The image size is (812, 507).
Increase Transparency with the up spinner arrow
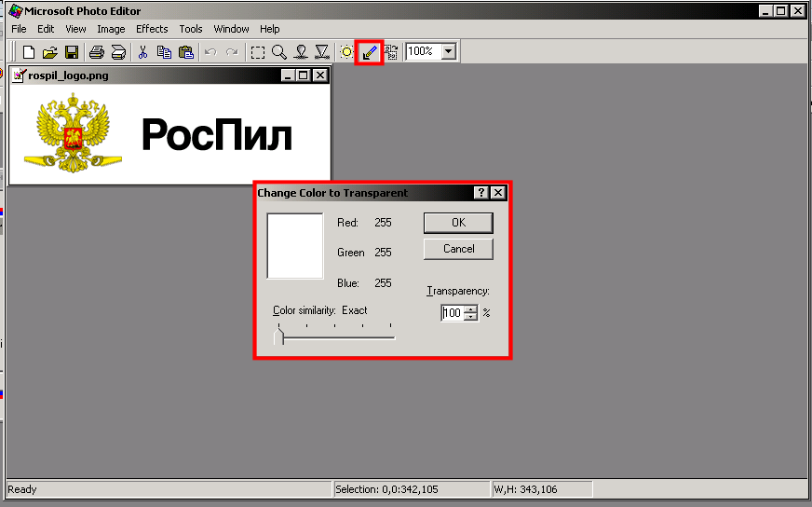(x=471, y=309)
